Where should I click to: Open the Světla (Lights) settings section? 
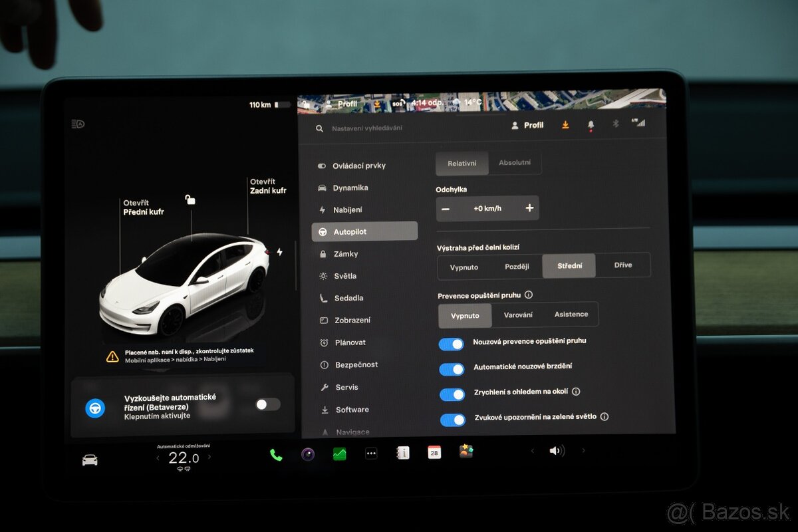point(346,275)
